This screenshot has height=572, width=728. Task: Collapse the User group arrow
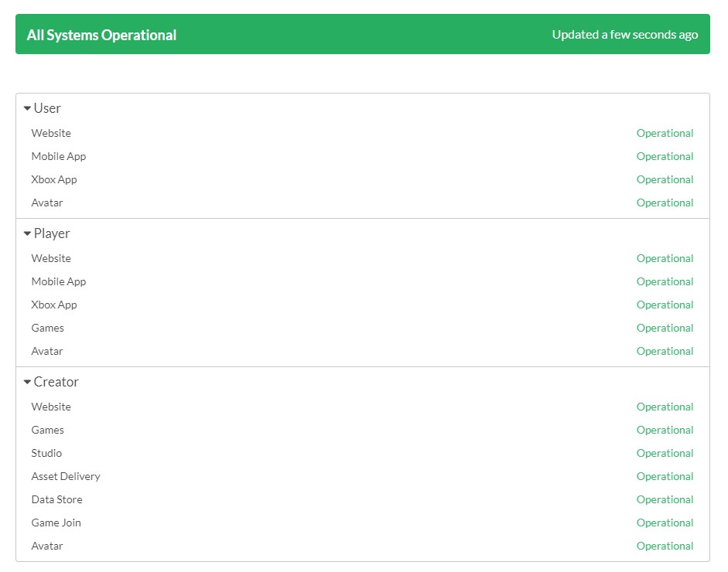[27, 108]
